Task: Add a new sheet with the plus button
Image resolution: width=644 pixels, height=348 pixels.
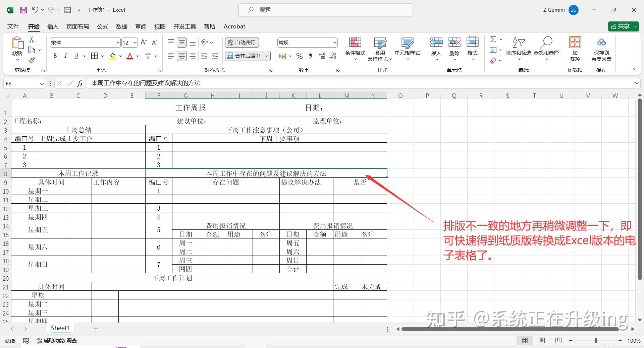Action: [x=96, y=329]
